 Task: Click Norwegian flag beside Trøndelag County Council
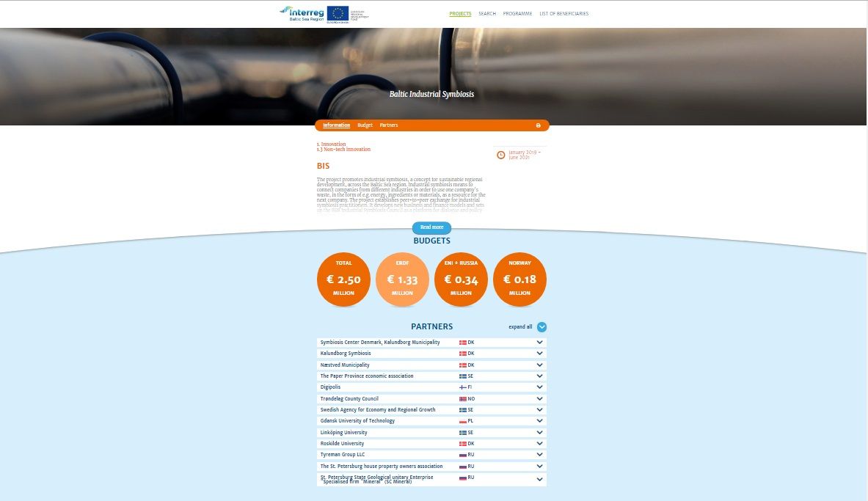coord(463,399)
